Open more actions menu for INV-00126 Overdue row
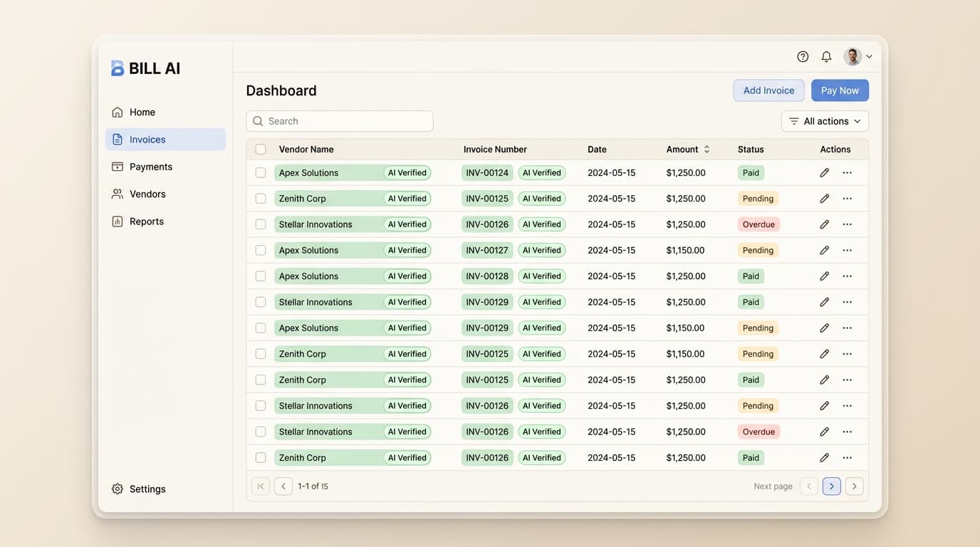Image resolution: width=980 pixels, height=547 pixels. click(x=847, y=224)
